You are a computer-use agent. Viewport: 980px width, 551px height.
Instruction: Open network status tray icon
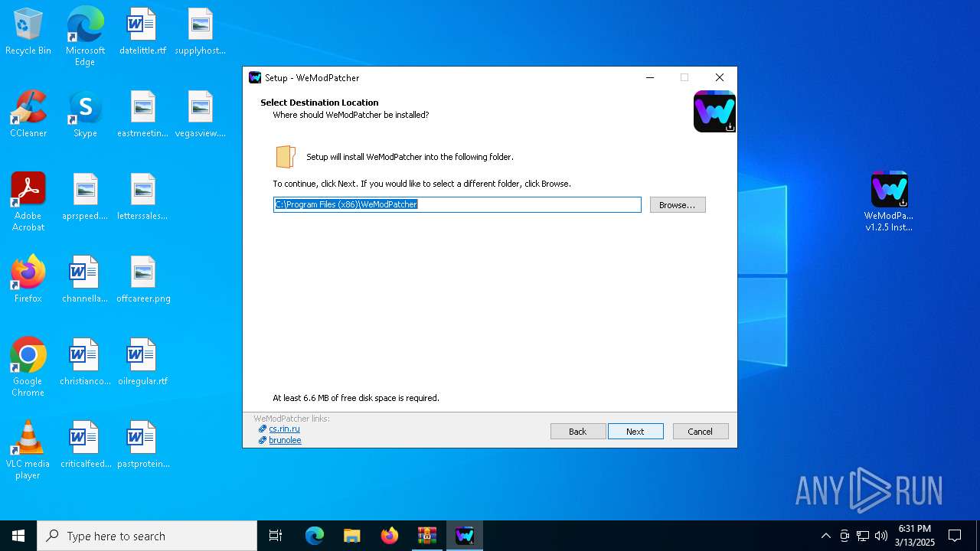[862, 536]
